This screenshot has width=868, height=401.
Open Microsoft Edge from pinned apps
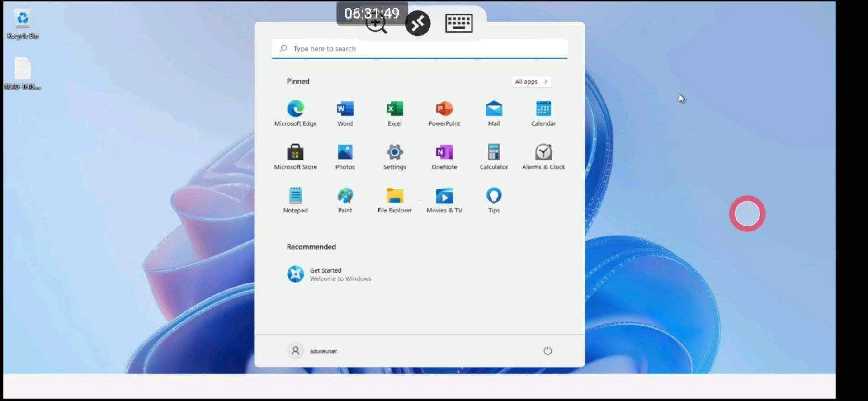point(295,113)
